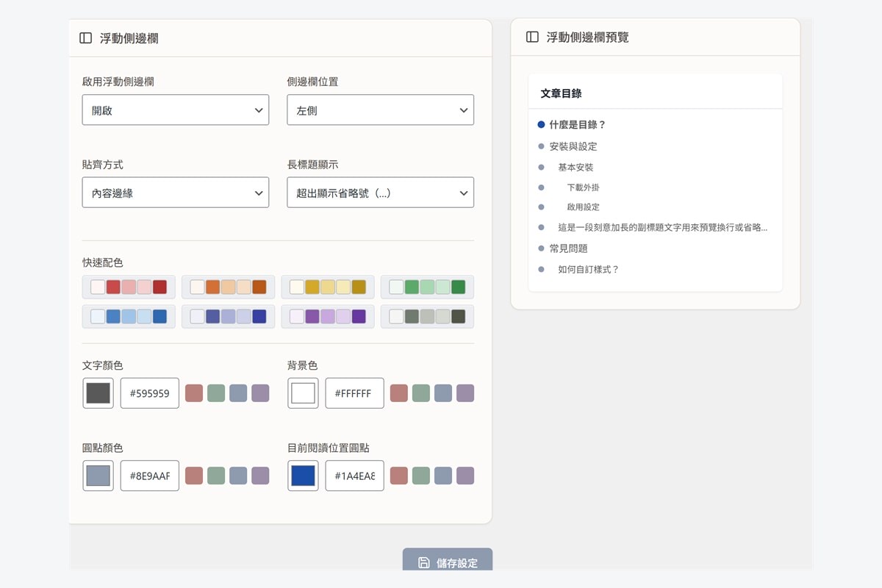The width and height of the screenshot is (882, 588).
Task: Click the 文字顏色 hex field #595959
Action: pos(149,393)
